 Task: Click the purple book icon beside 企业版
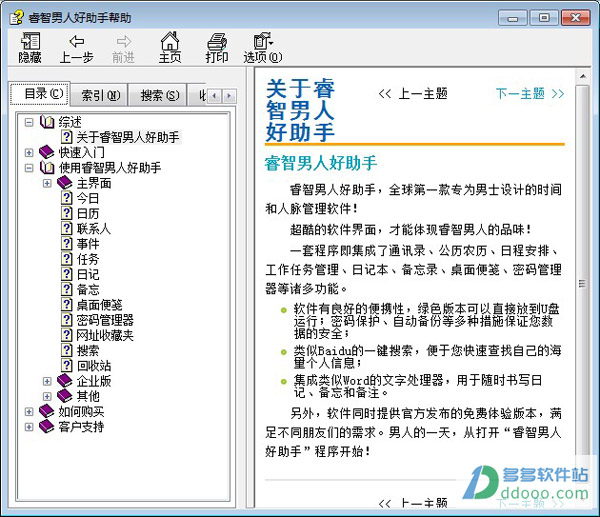[65, 381]
